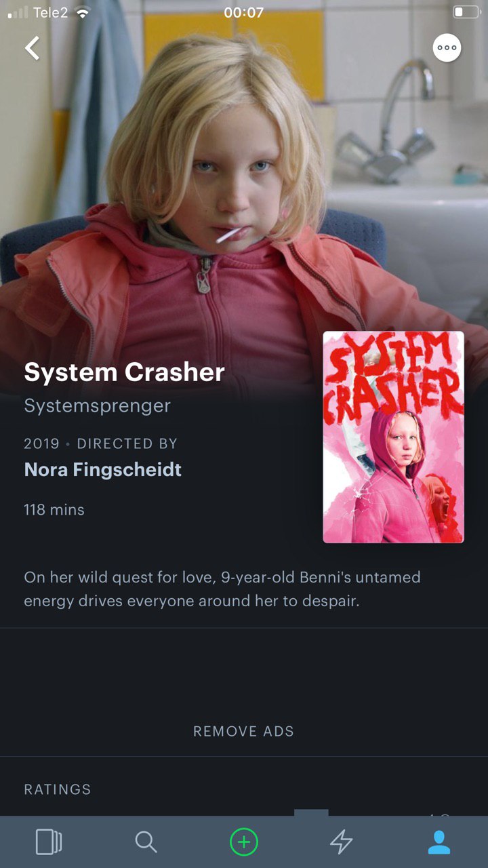Tap the search magnifier icon
Viewport: 488px width, 868px height.
click(146, 842)
